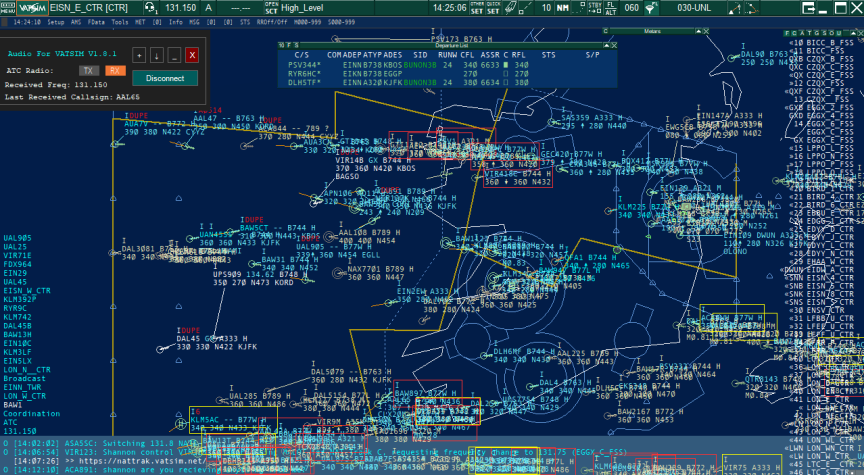
Task: Collapse the Departure List with arrow icon
Action: tap(607, 45)
